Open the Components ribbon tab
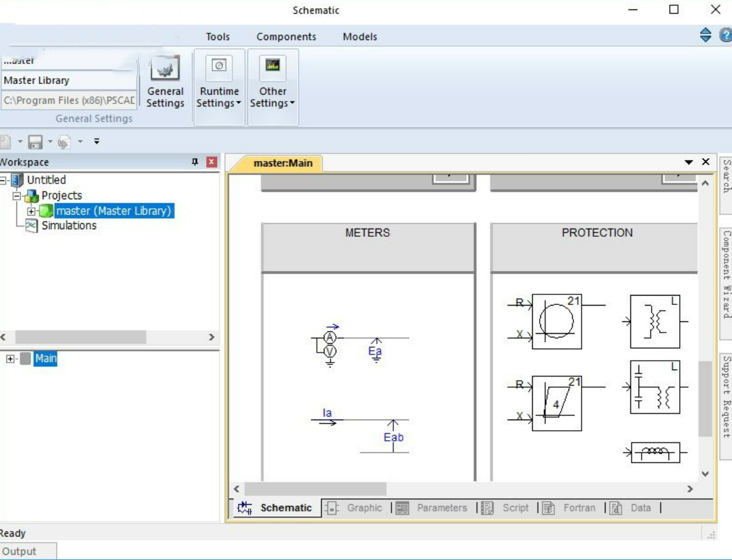This screenshot has width=732, height=560. click(x=286, y=36)
